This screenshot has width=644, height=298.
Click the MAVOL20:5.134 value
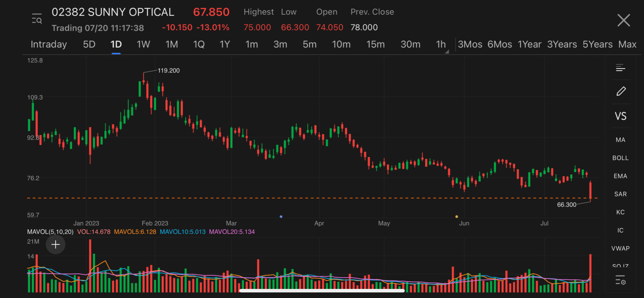pyautogui.click(x=232, y=232)
